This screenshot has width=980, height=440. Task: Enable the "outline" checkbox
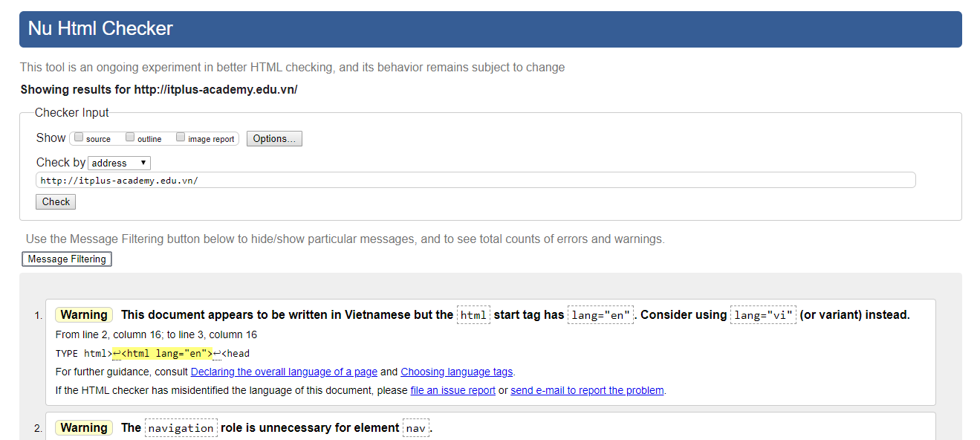click(x=130, y=137)
